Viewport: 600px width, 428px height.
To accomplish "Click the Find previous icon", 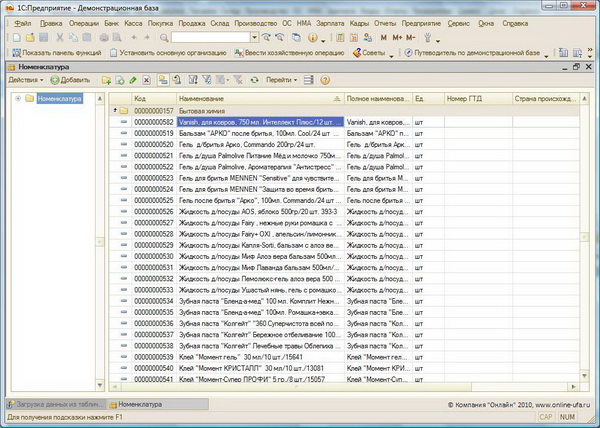I will pos(280,37).
